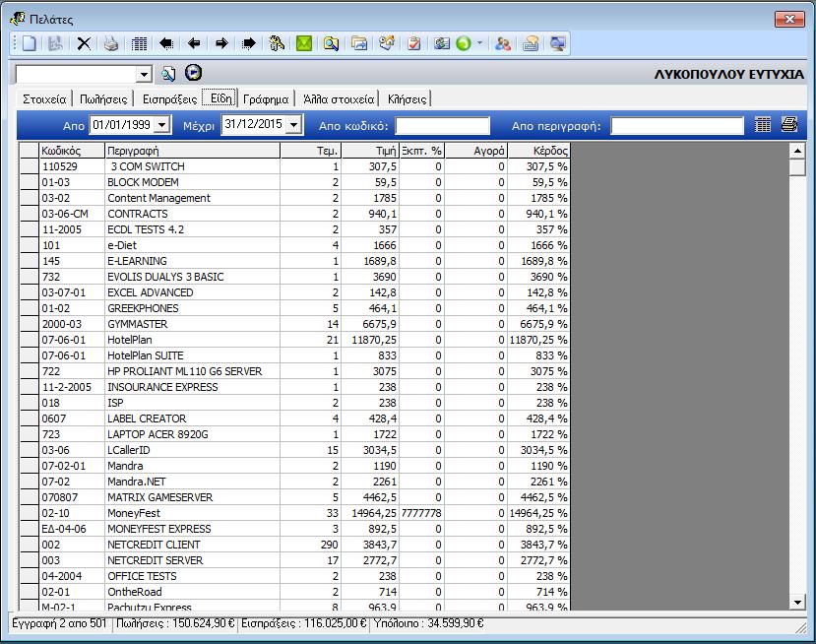This screenshot has width=816, height=644.
Task: Click the filter bar printer icon
Action: pyautogui.click(x=789, y=125)
